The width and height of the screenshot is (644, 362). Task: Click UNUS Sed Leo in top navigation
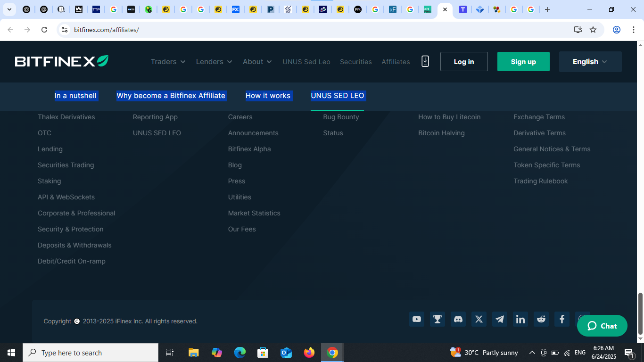pos(306,62)
